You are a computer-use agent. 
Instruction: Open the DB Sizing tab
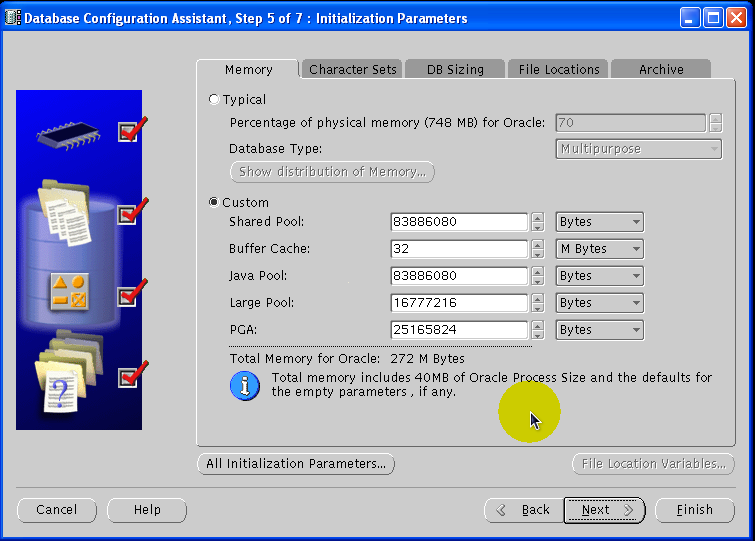455,69
